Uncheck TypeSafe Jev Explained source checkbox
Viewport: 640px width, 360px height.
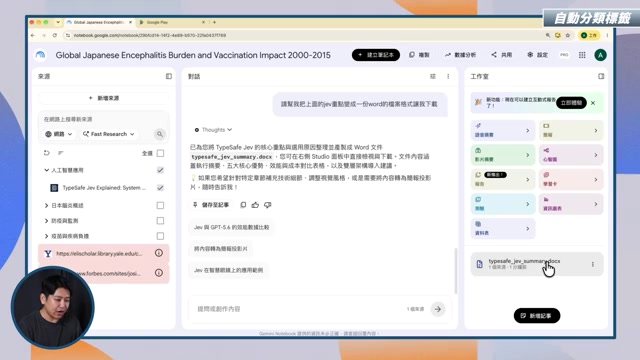[x=160, y=188]
